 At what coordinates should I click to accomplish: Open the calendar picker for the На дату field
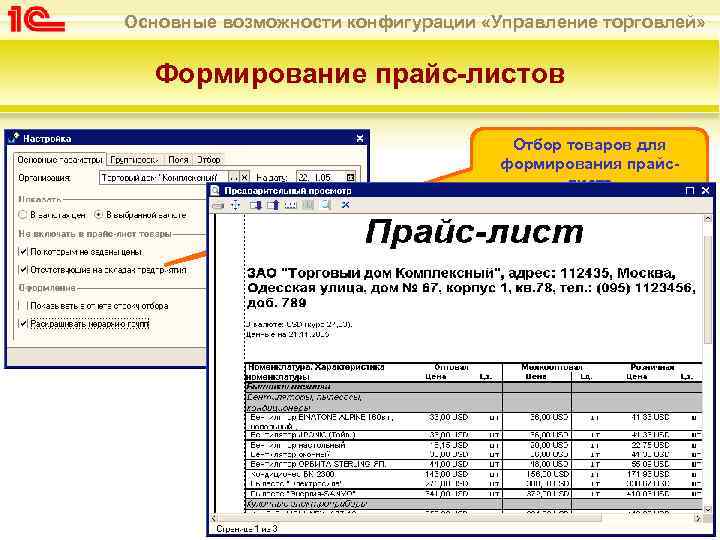click(351, 177)
